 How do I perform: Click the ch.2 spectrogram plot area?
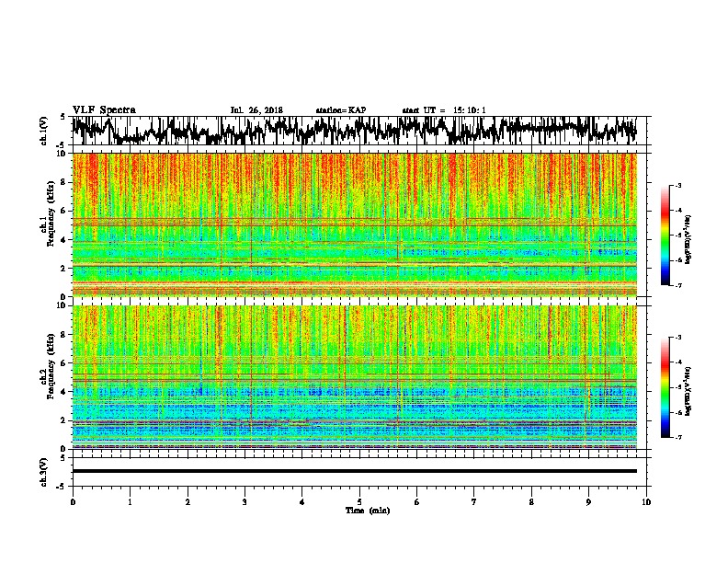coord(355,377)
